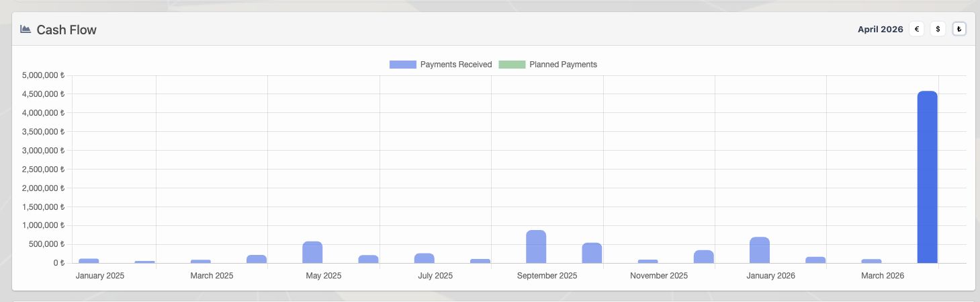Toggle Payments Received legend item
Screen dimensions: 980x302
coord(441,65)
